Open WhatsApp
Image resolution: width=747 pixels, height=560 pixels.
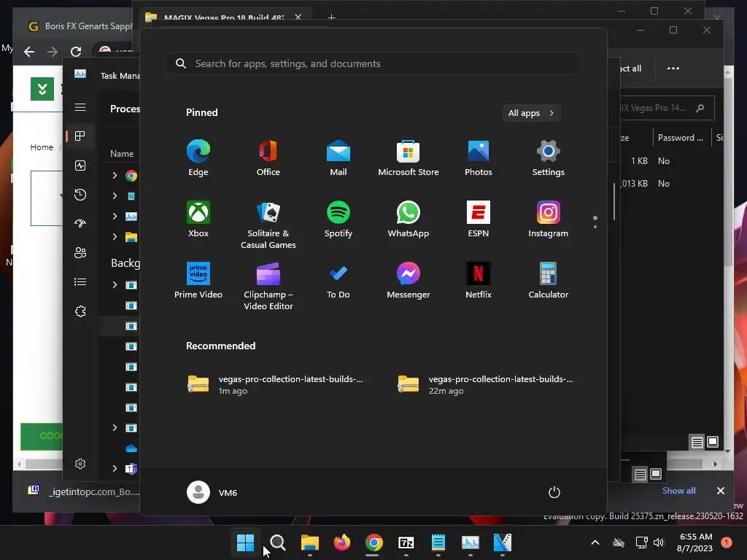[x=409, y=219]
